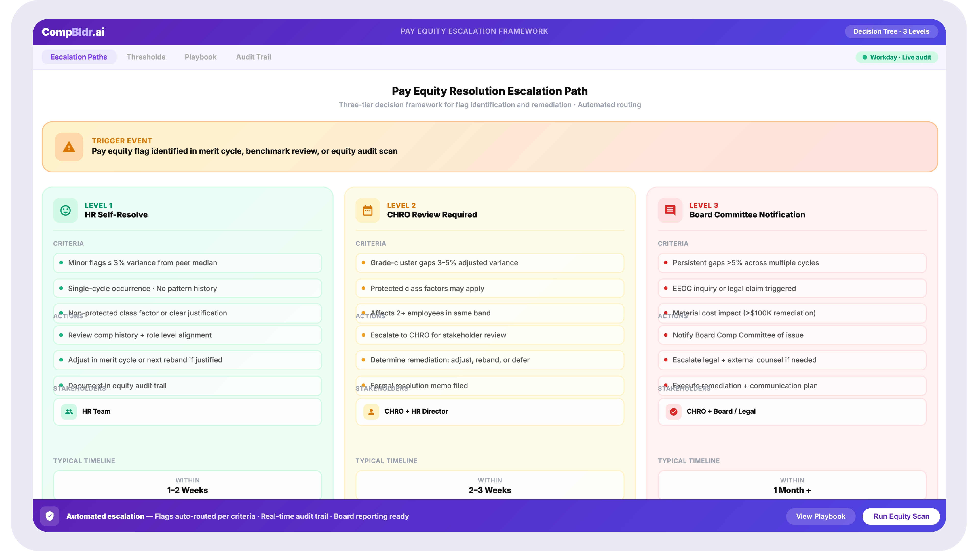Select 'Adjust in merit cycle or next reband'
Viewport: 980px width, 551px height.
[x=188, y=360]
